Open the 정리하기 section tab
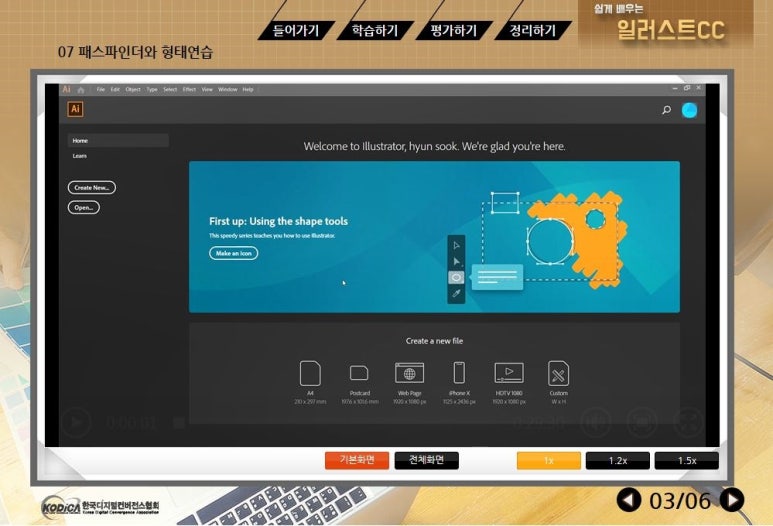 click(533, 31)
